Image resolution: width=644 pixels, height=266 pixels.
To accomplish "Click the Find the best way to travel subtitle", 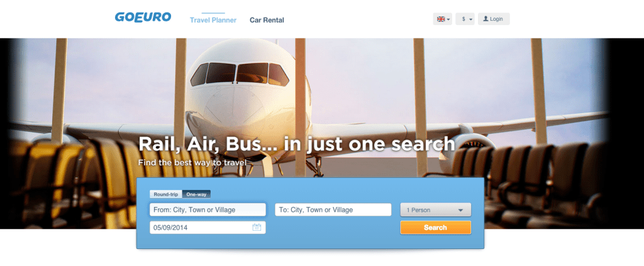I will [192, 162].
